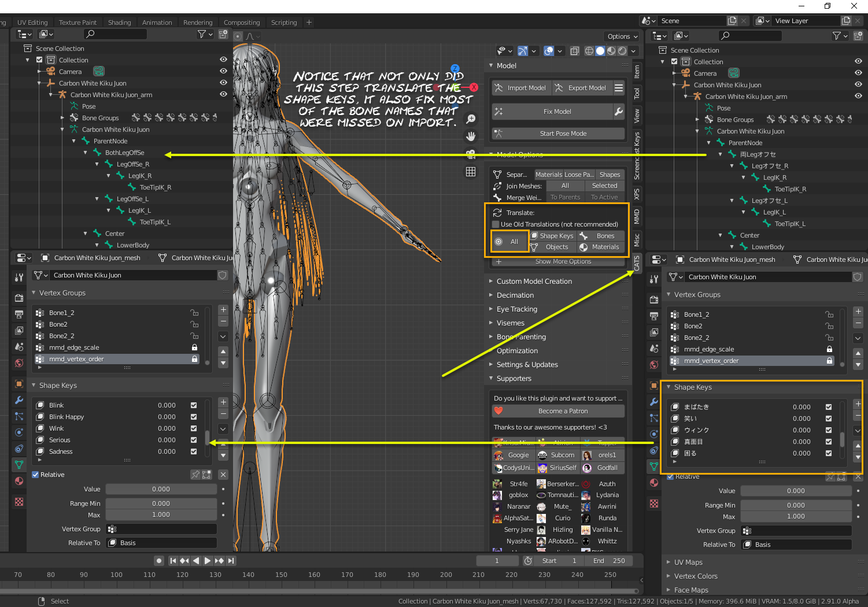Expand the Decimation panel
The image size is (868, 607).
(x=515, y=295)
